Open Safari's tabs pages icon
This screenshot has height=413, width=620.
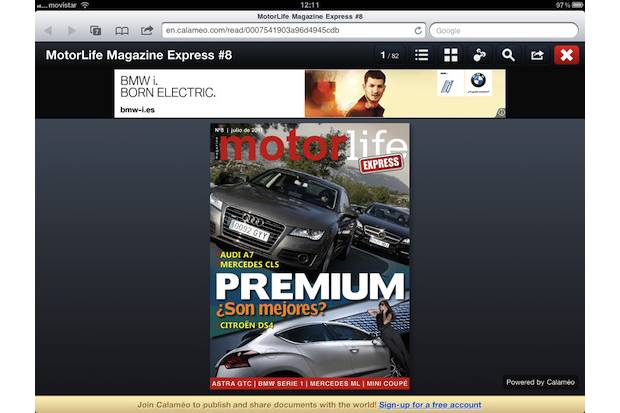[x=95, y=30]
